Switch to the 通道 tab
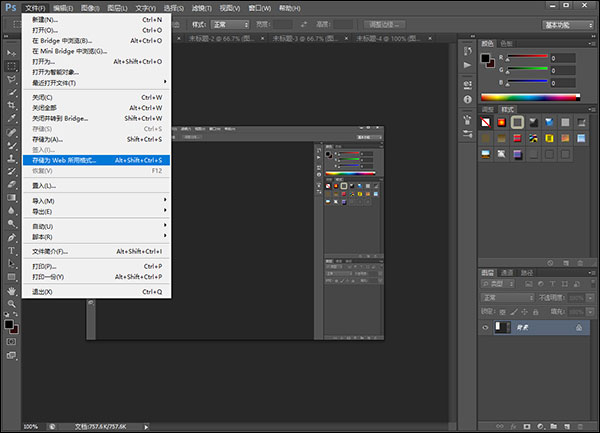Screen dimensions: 600x433 508,272
